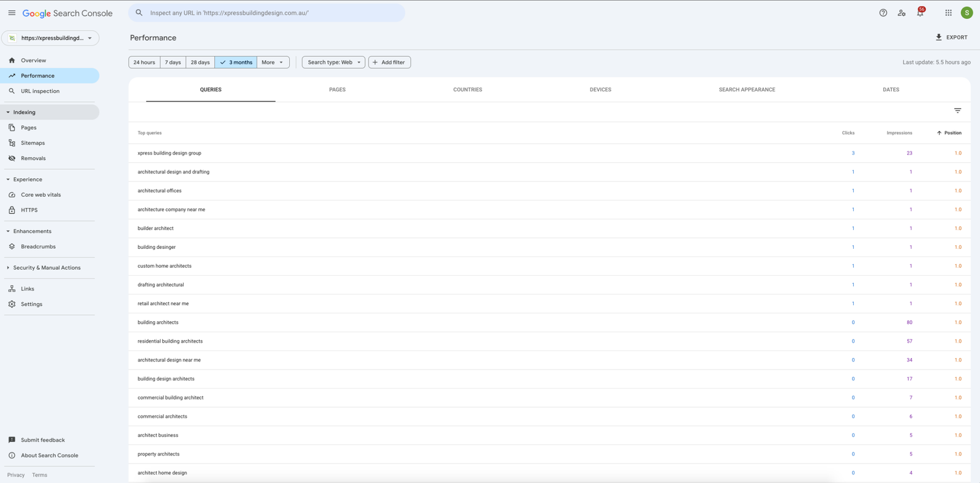Go to Core web vitals report
This screenshot has height=483, width=980.
40,195
